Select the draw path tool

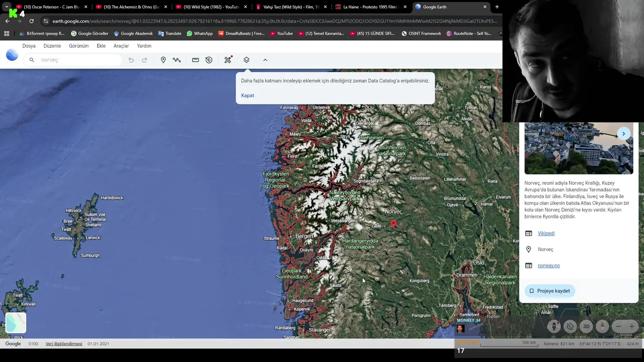177,60
